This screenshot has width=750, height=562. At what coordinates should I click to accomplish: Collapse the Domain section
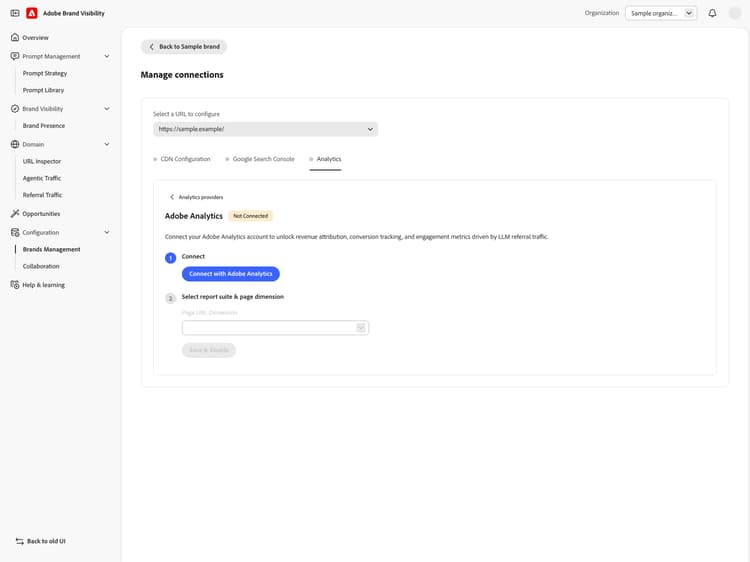(107, 144)
